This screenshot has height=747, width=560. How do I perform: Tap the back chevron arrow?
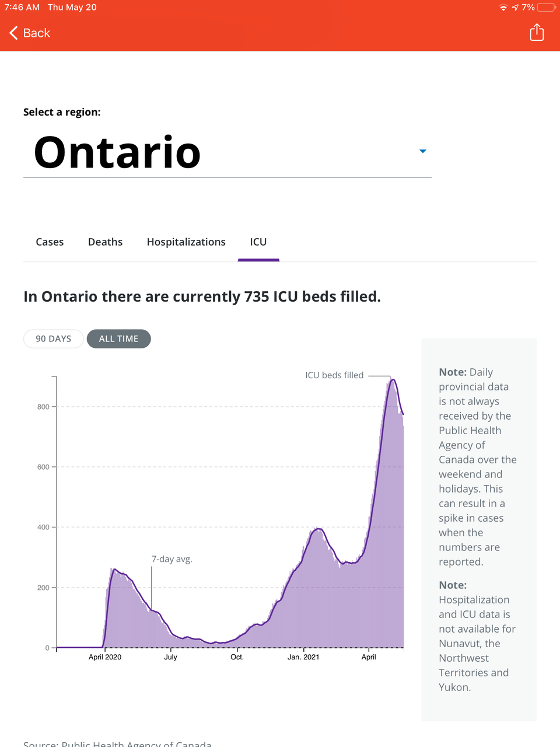point(13,33)
